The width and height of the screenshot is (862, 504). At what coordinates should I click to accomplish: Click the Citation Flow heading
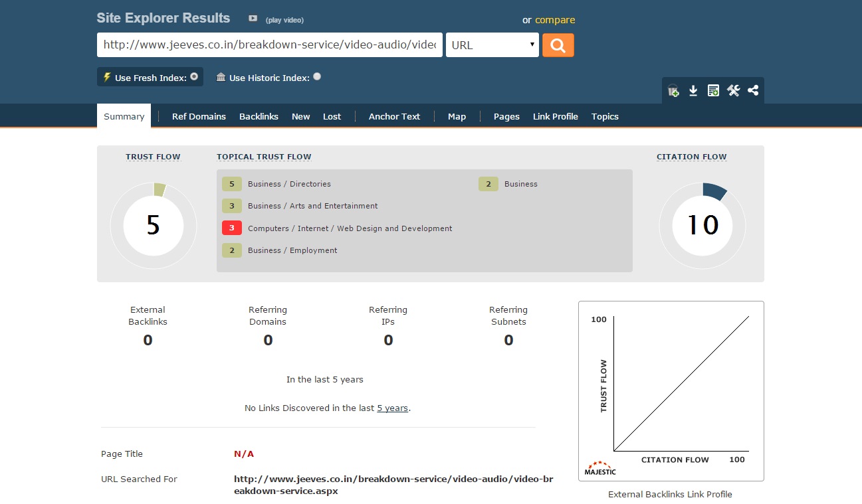pyautogui.click(x=691, y=157)
